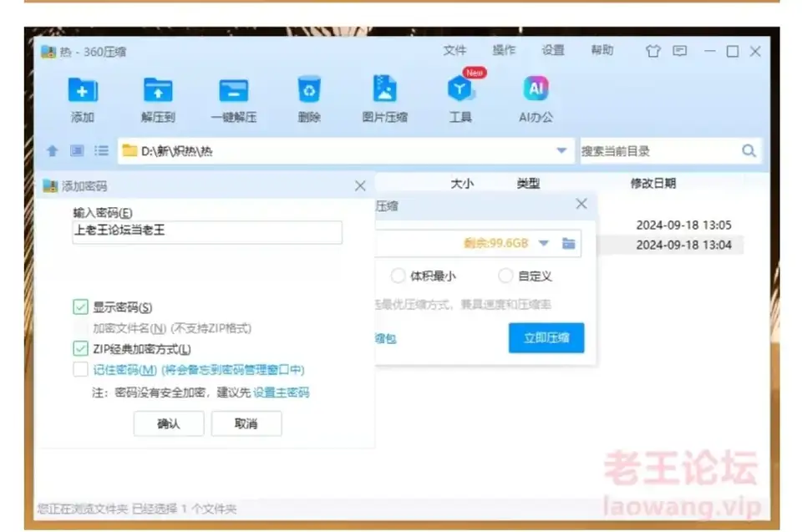
Task: Sort by the 大小 column header
Action: click(462, 184)
